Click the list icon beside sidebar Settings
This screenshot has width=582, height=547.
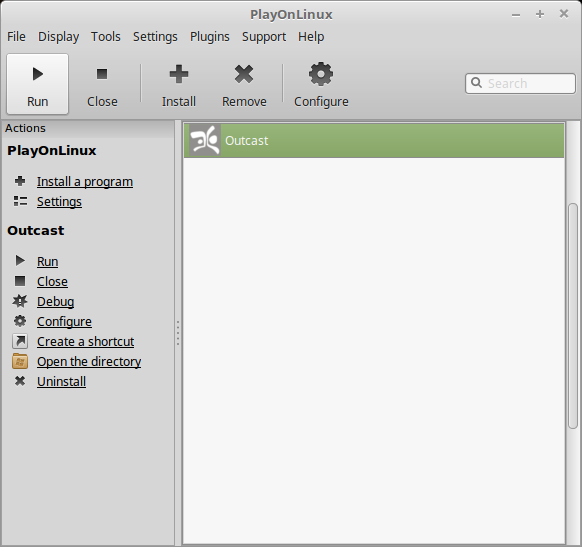pyautogui.click(x=20, y=201)
